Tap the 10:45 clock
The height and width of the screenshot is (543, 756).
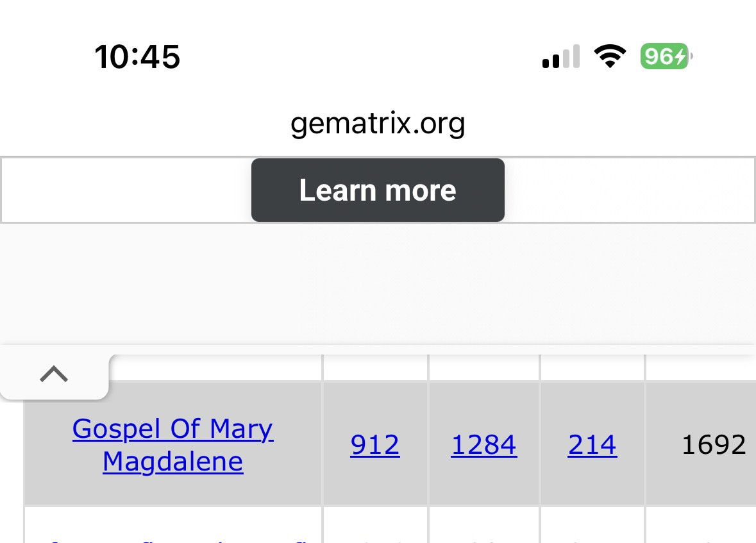137,57
